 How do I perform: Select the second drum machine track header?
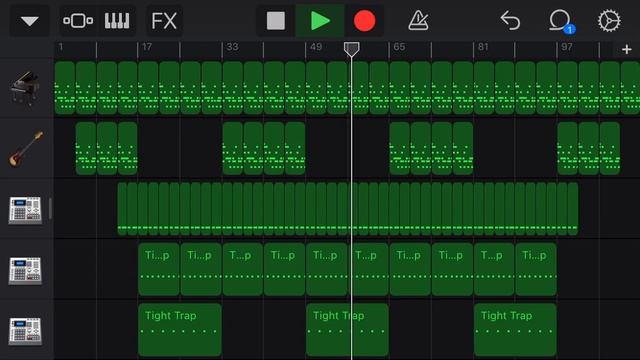pyautogui.click(x=25, y=270)
